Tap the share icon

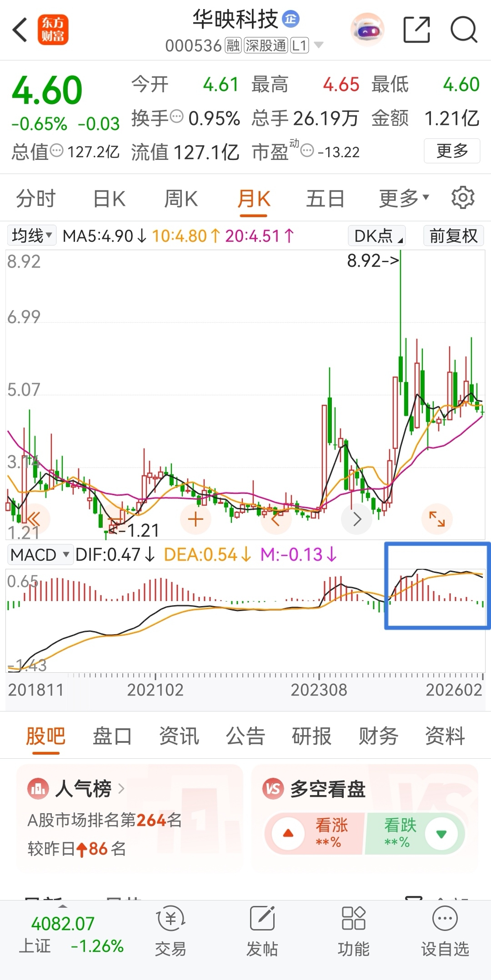[416, 30]
